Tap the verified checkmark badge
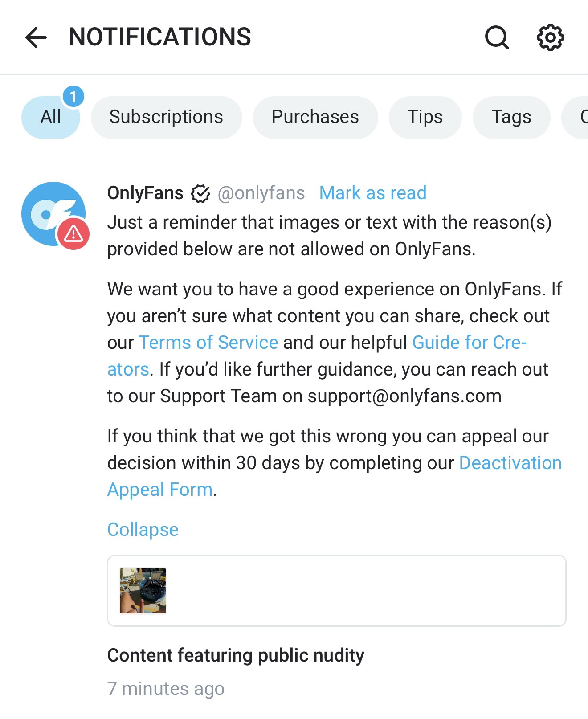 pos(200,194)
